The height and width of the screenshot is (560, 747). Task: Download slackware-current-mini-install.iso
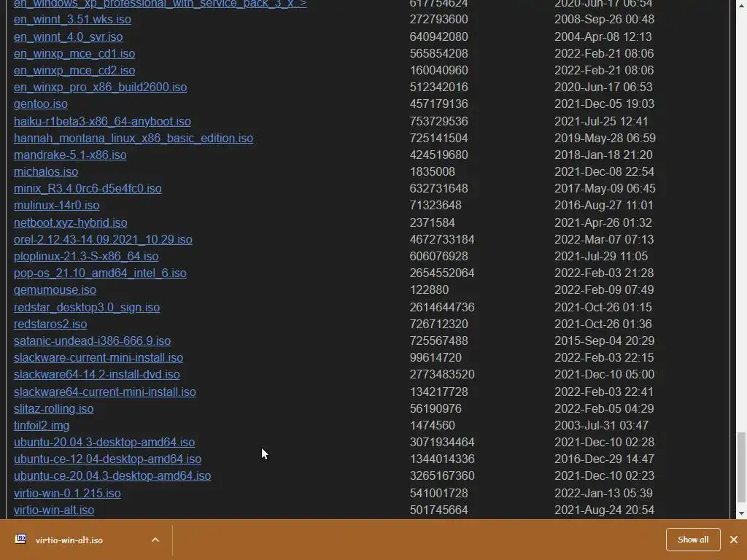pyautogui.click(x=98, y=357)
